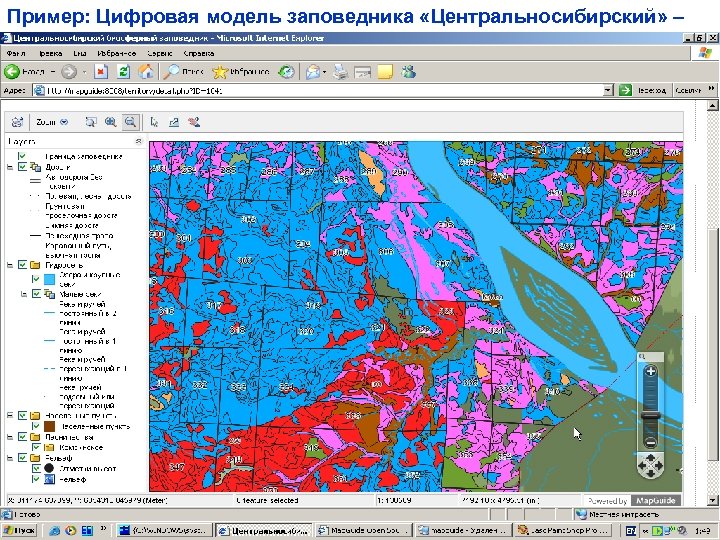Open the Messenger people icon in toolbar

pos(408,72)
